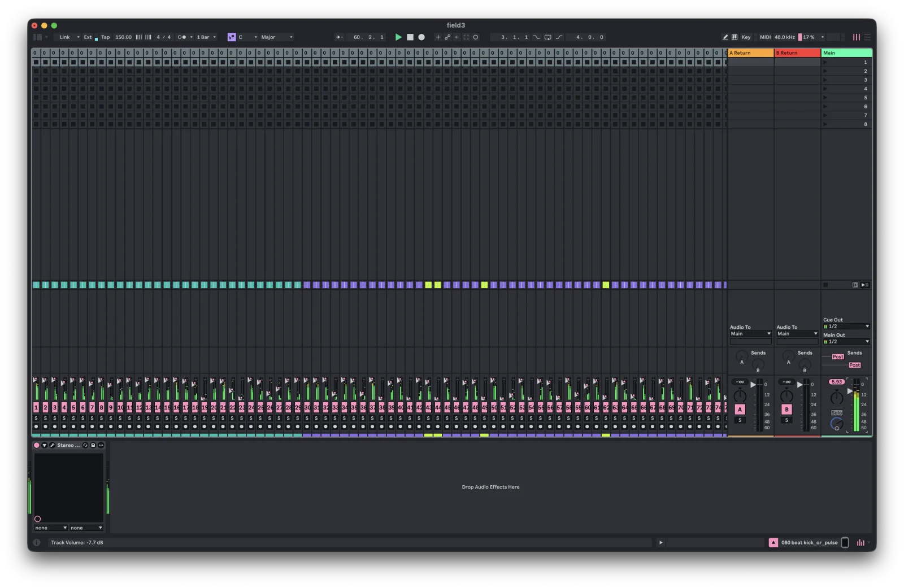
Task: Solo the A Return track
Action: point(740,421)
